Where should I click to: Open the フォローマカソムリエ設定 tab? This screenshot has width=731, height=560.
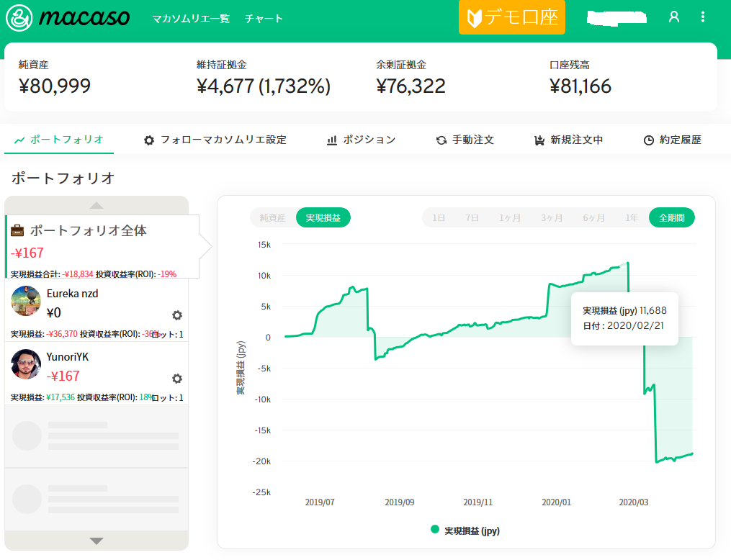coord(215,140)
